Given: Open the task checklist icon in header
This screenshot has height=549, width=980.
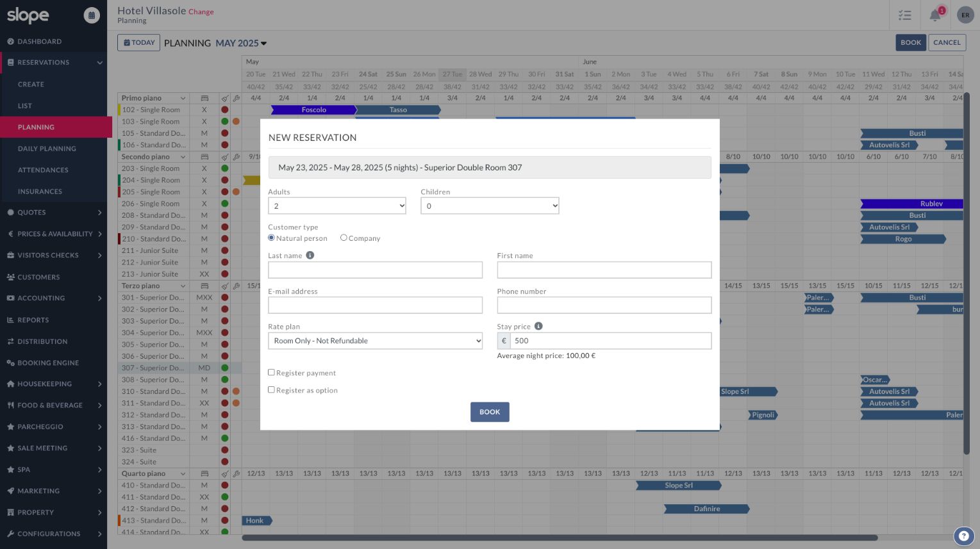Looking at the screenshot, I should [905, 15].
